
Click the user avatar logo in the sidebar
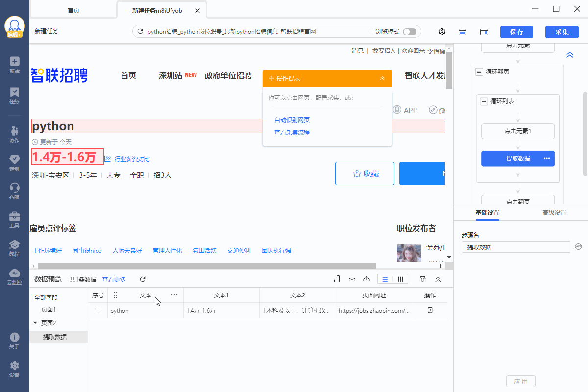[x=15, y=27]
